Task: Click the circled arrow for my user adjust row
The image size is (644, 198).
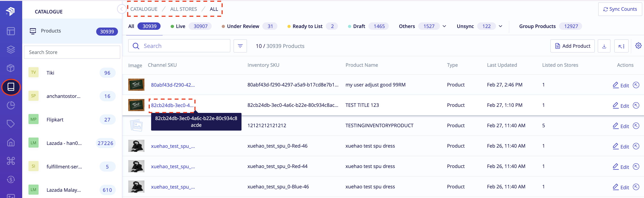Action: pos(636,85)
